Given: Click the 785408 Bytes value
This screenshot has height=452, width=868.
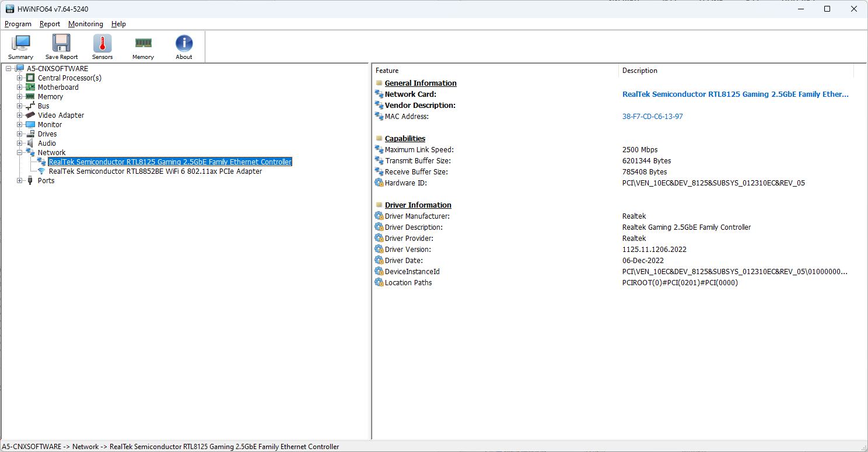Looking at the screenshot, I should (x=645, y=171).
